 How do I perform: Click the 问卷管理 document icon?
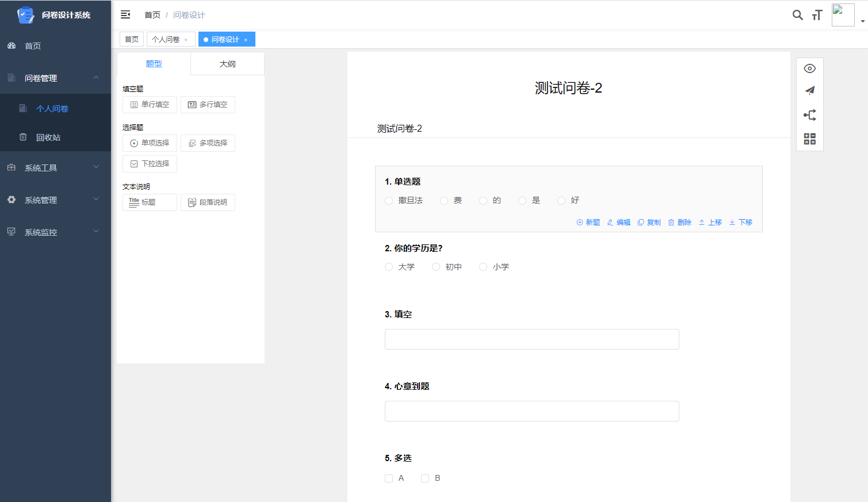click(12, 78)
